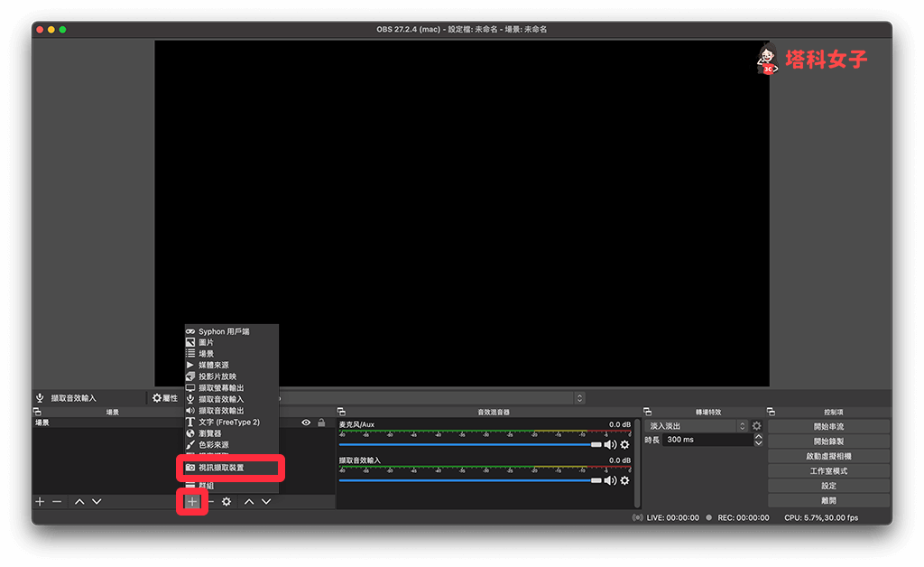The width and height of the screenshot is (924, 567).
Task: Add a new scene with the plus button
Action: 40,501
